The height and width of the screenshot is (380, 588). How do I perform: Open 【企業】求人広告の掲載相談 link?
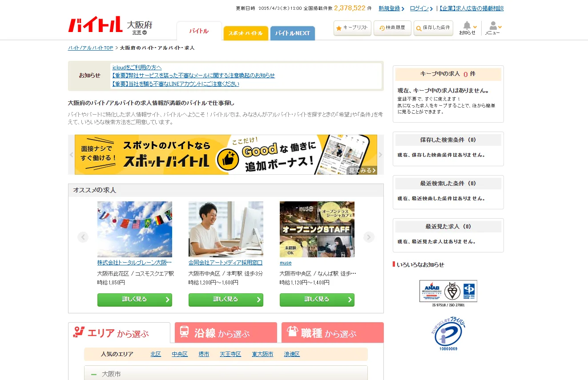471,8
